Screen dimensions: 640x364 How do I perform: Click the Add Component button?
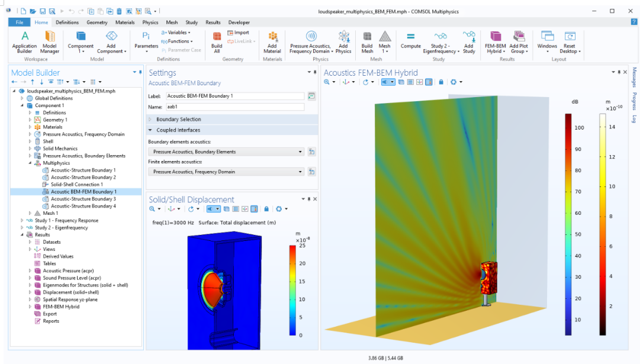click(111, 42)
